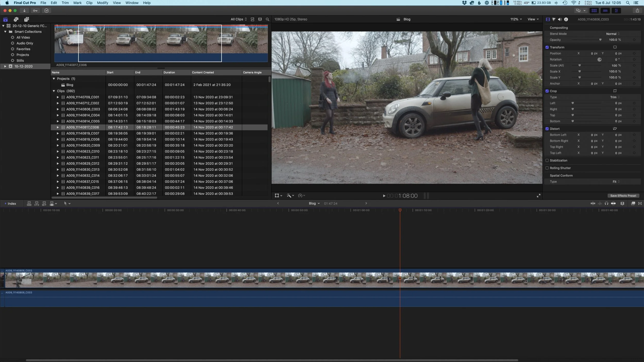The image size is (644, 362).
Task: Open the Window menu
Action: click(x=132, y=3)
